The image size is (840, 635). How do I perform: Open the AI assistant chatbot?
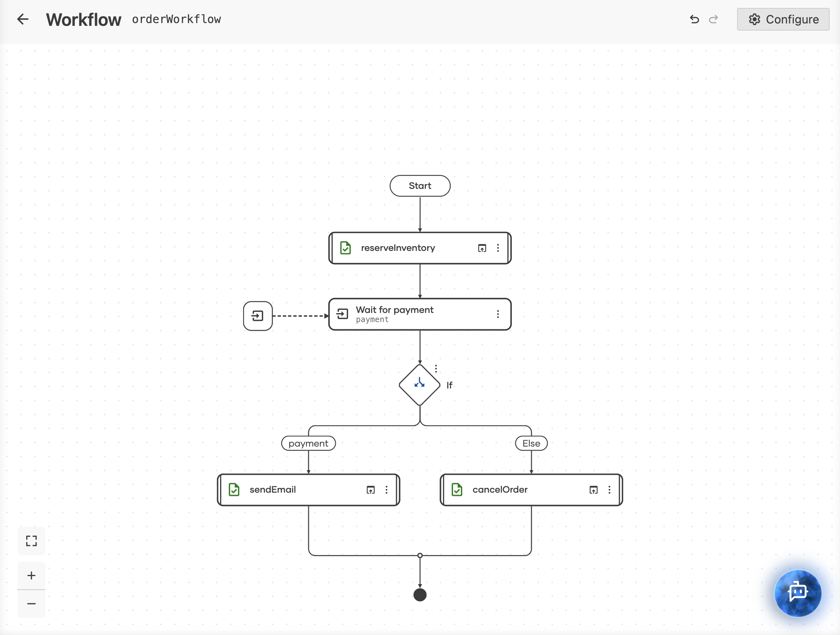(797, 593)
